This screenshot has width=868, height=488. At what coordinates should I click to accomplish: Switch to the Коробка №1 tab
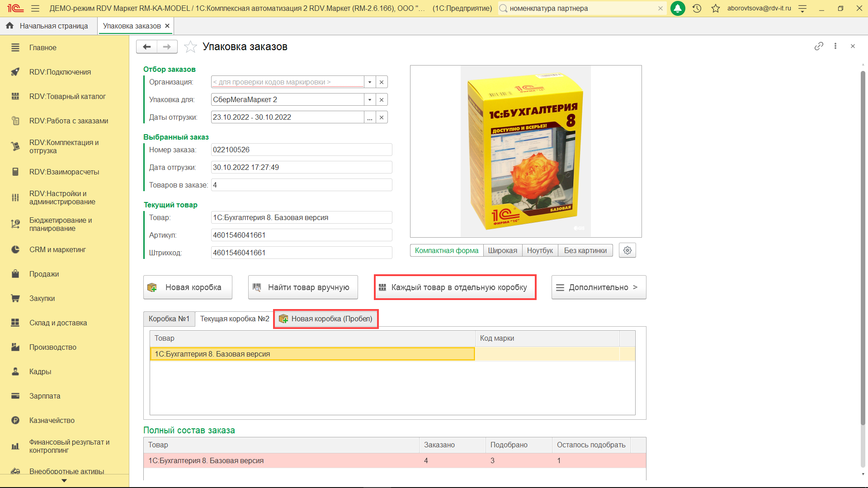pyautogui.click(x=169, y=319)
